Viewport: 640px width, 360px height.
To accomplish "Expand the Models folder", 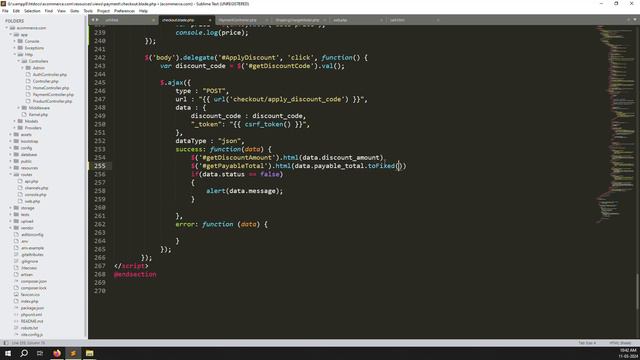I will [x=15, y=121].
